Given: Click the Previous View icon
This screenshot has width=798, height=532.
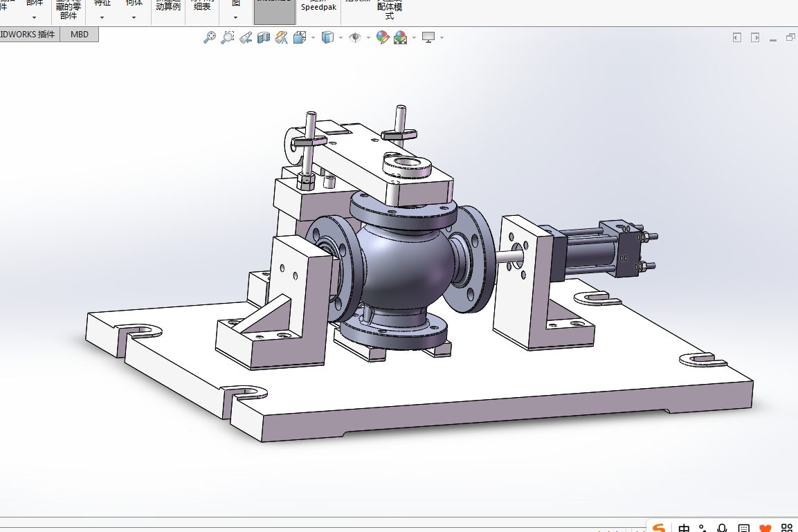Looking at the screenshot, I should [246, 37].
